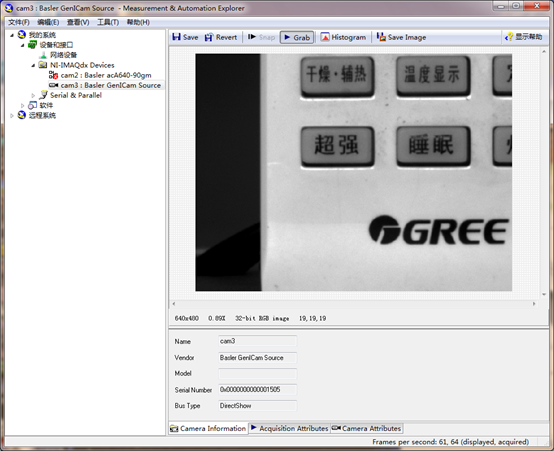Image resolution: width=554 pixels, height=451 pixels.
Task: Switch to Camera Information tab
Action: [x=208, y=428]
